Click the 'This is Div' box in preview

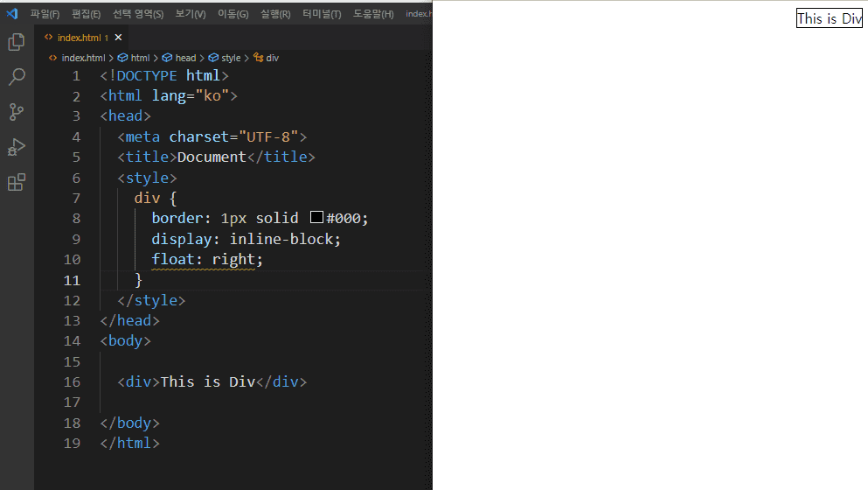[x=830, y=18]
